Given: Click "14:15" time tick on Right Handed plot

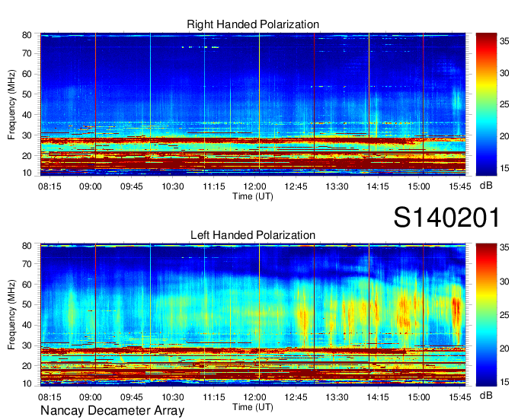Looking at the screenshot, I should [378, 186].
